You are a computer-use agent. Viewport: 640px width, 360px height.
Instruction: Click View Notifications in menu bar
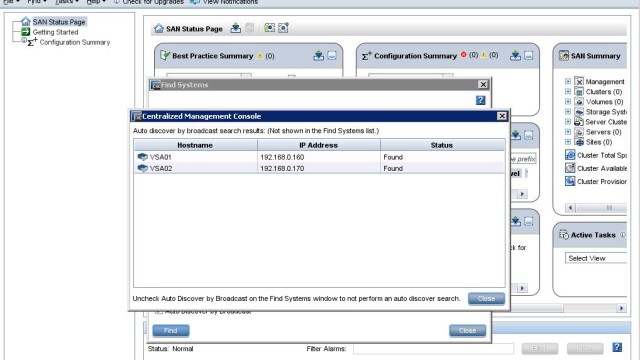click(x=224, y=2)
